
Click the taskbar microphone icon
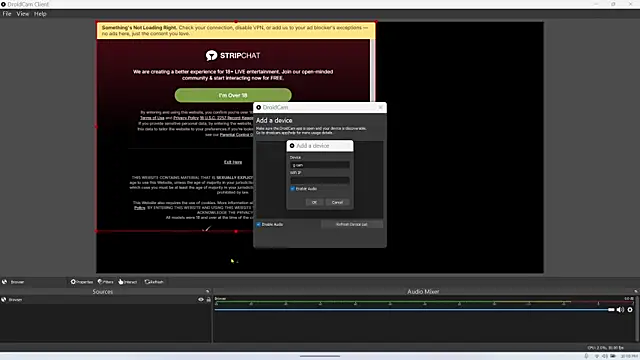(587, 356)
